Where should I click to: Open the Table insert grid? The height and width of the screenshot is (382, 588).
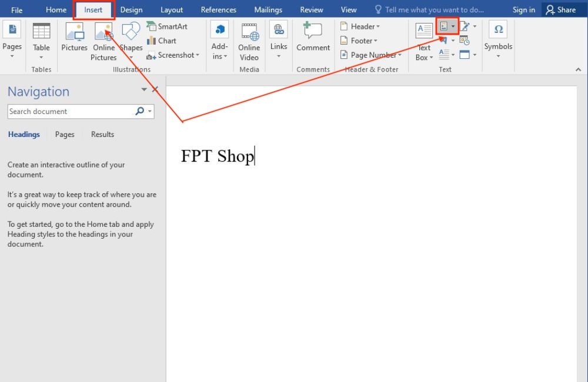point(41,41)
